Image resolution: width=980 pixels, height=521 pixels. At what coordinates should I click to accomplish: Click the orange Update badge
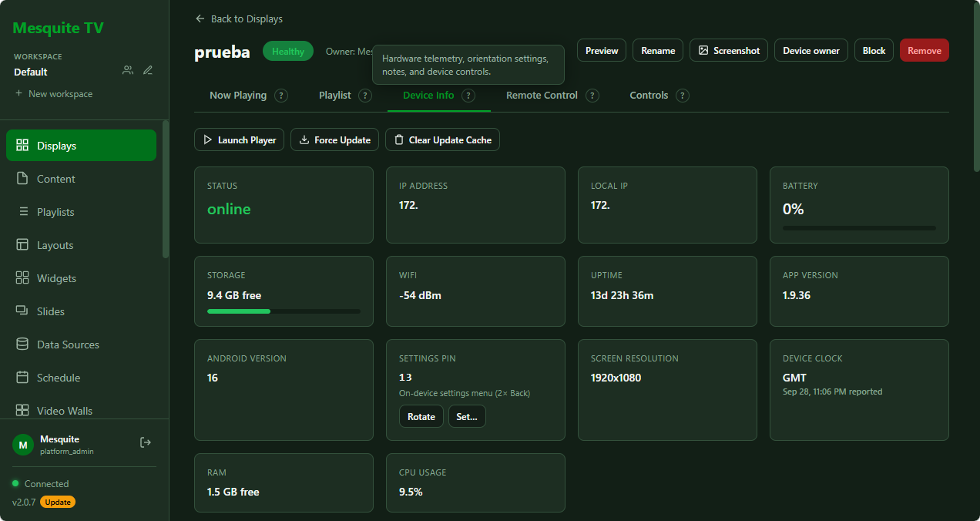tap(58, 502)
